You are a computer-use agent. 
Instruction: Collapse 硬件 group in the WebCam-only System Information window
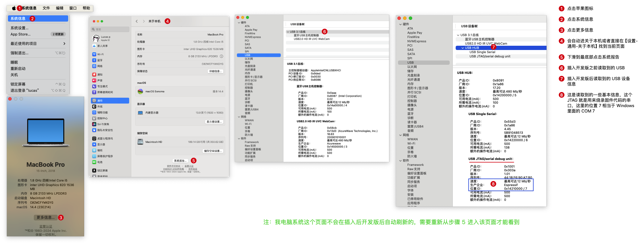[239, 23]
